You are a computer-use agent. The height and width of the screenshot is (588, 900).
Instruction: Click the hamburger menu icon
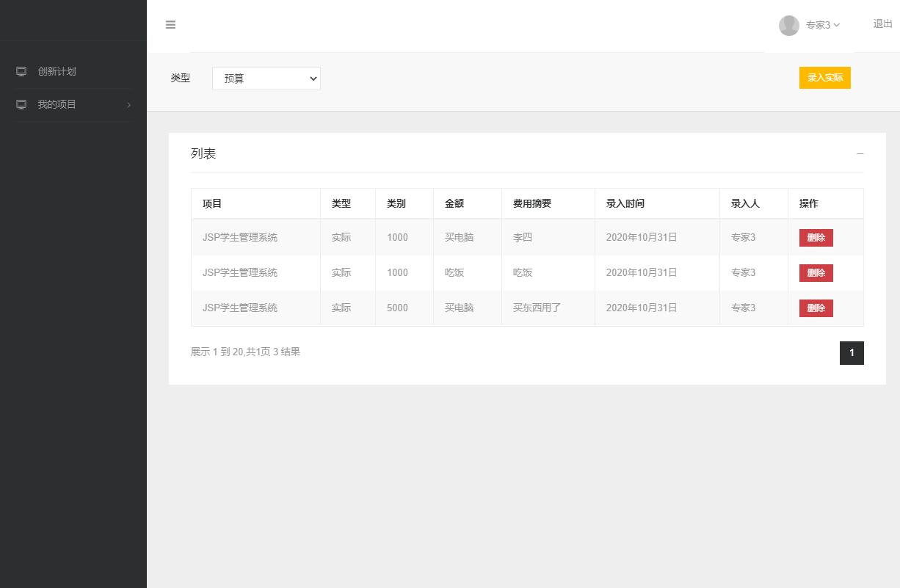tap(170, 24)
